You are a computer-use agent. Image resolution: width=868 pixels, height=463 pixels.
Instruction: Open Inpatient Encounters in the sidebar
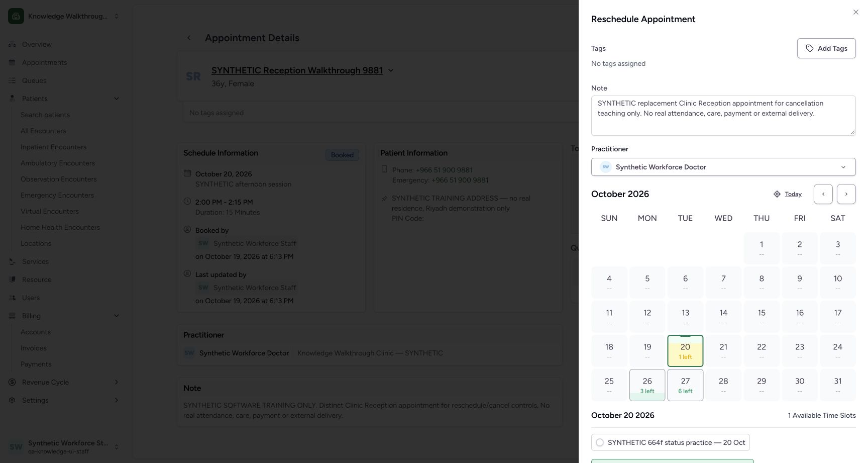53,147
